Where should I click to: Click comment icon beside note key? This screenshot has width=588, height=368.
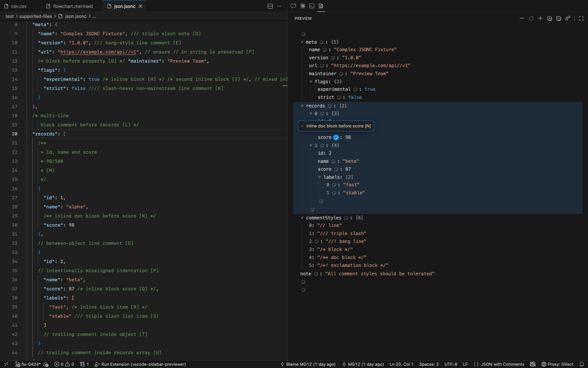point(316,274)
